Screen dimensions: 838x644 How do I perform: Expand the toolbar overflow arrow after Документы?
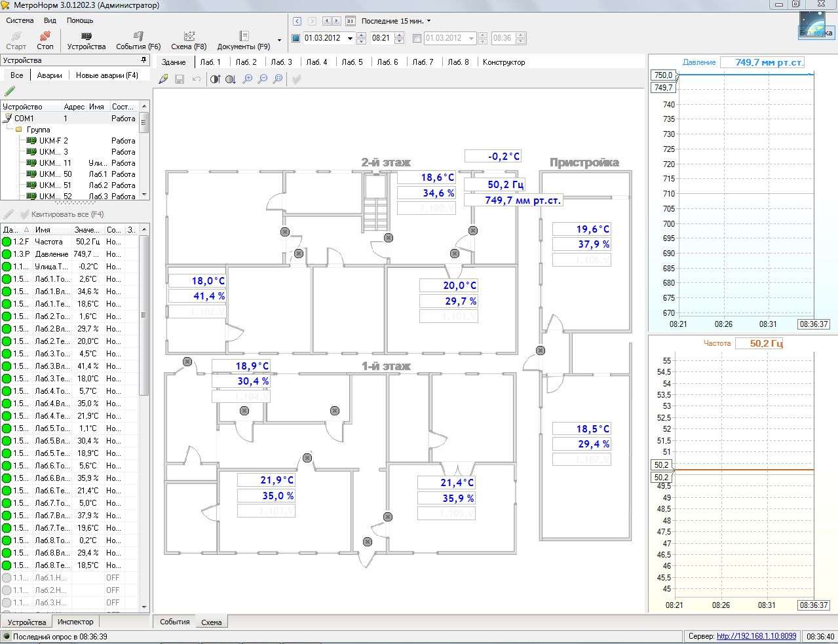coord(279,41)
